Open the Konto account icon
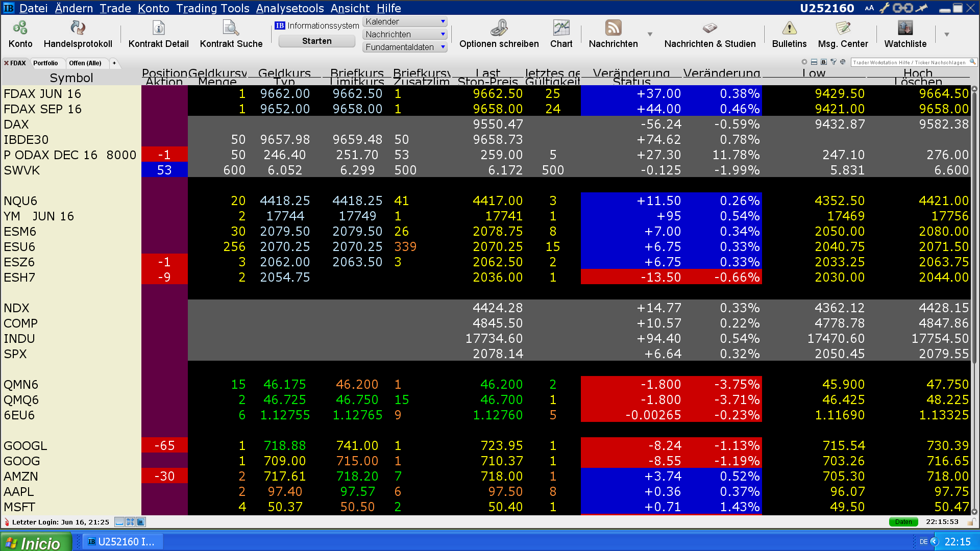The height and width of the screenshot is (551, 980). (20, 28)
